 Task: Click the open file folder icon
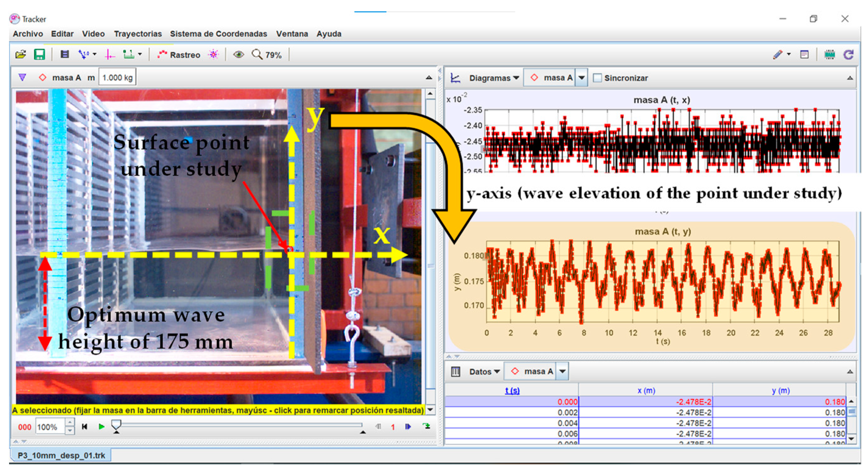point(20,54)
